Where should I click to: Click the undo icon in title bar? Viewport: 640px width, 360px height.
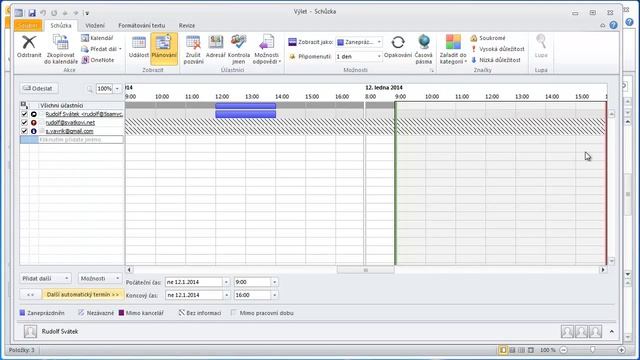43,13
